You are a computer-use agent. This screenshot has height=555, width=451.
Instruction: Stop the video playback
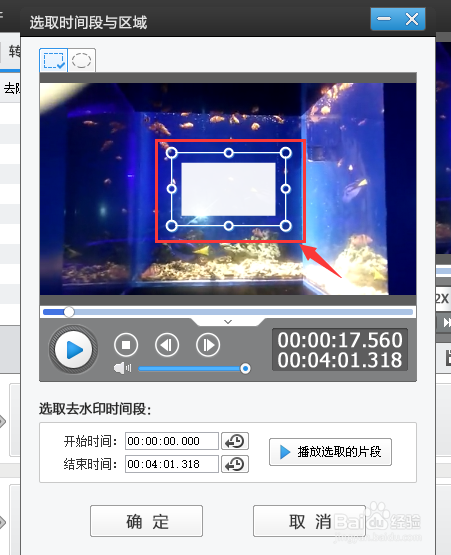pyautogui.click(x=126, y=345)
